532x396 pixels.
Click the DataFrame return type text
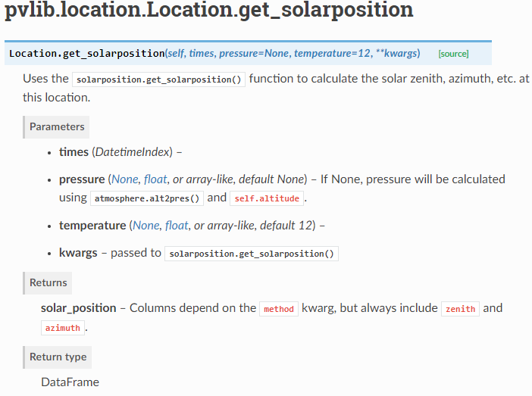pyautogui.click(x=70, y=382)
